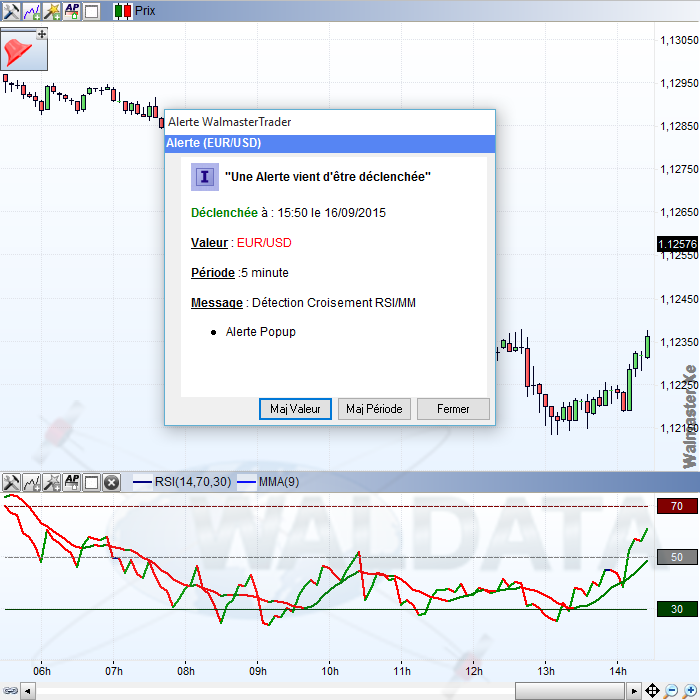
Task: Open RSI panel settings wrench icon
Action: point(11,482)
